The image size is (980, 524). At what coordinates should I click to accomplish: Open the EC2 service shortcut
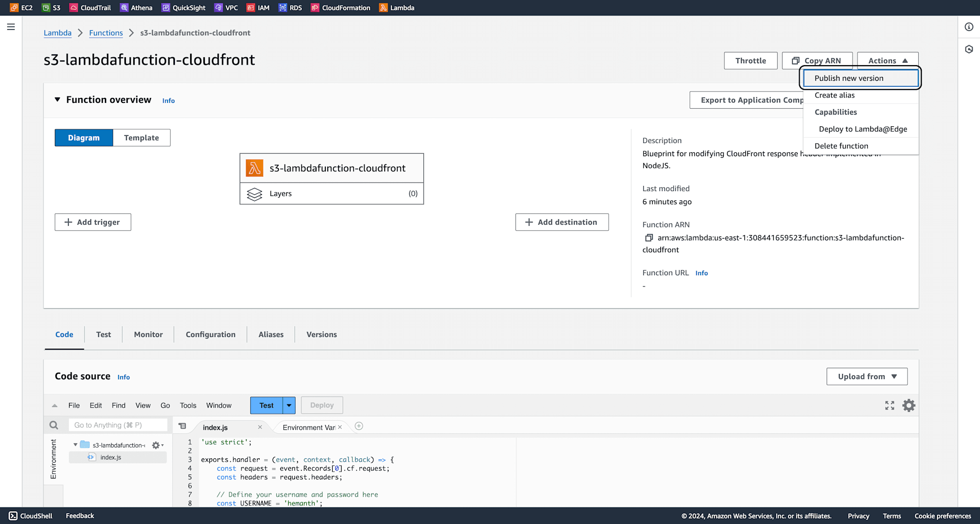21,8
